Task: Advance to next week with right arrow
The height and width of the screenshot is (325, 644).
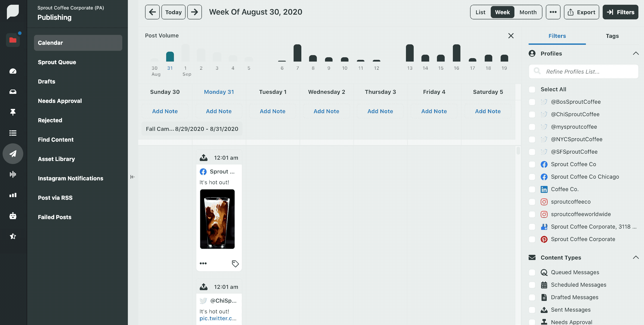Action: click(195, 12)
